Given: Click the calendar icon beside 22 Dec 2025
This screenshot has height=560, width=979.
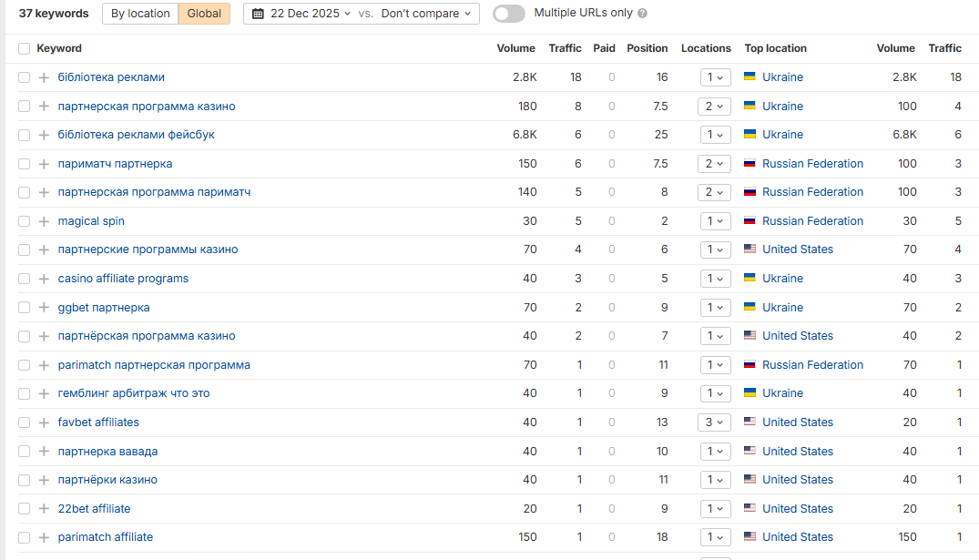Looking at the screenshot, I should [x=258, y=14].
